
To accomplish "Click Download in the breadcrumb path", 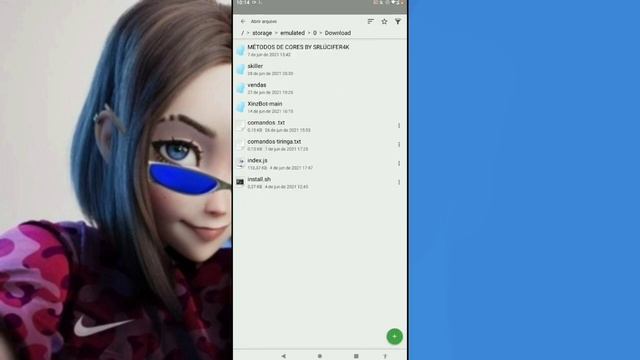I will [x=338, y=33].
